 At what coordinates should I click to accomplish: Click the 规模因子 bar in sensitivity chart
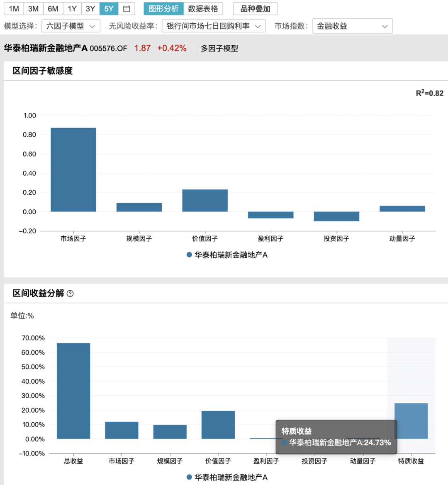pos(139,207)
